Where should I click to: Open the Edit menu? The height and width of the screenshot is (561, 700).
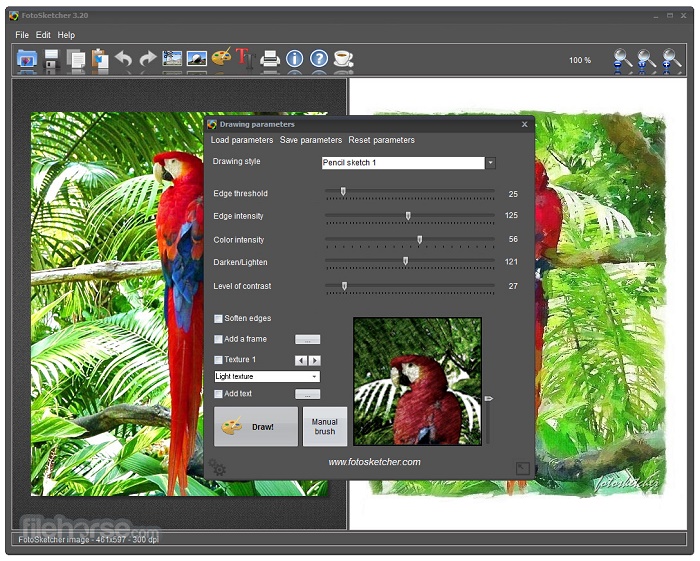(43, 35)
